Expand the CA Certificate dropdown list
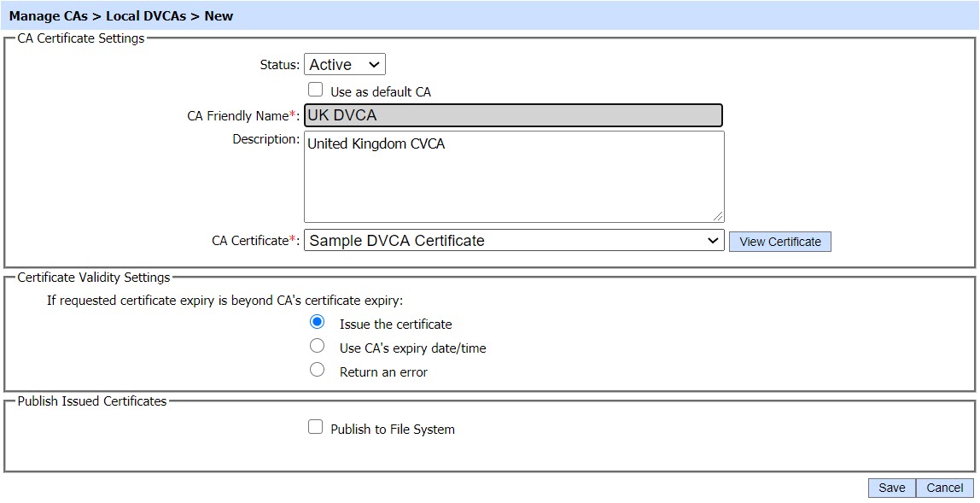The width and height of the screenshot is (980, 503). pyautogui.click(x=513, y=241)
